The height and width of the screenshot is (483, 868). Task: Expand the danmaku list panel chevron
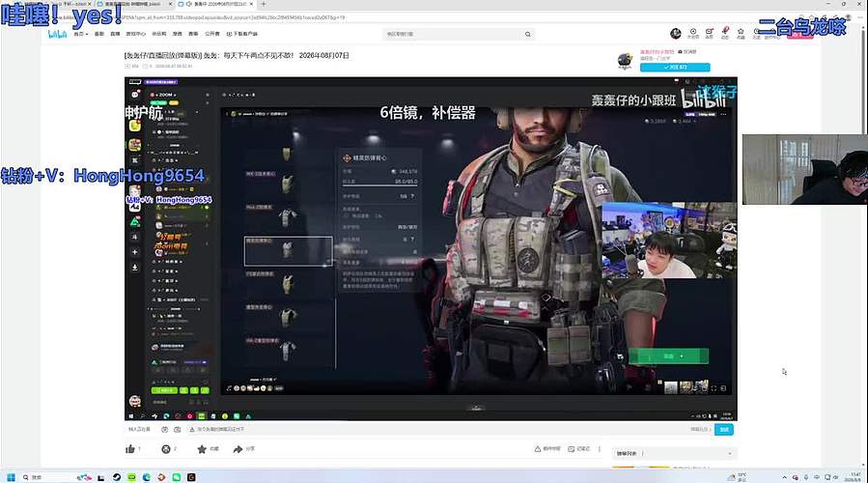pyautogui.click(x=730, y=454)
